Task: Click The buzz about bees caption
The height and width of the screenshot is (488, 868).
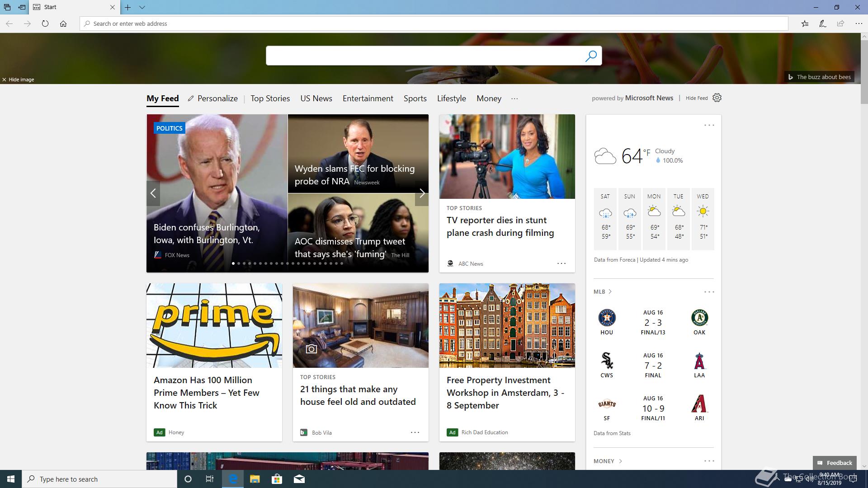Action: (x=819, y=77)
